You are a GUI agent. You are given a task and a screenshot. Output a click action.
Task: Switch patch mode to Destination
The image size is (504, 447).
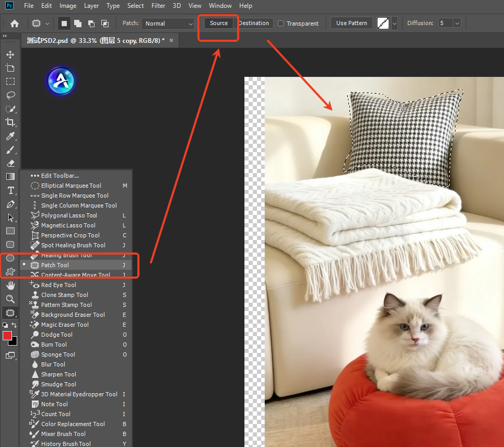(x=254, y=23)
